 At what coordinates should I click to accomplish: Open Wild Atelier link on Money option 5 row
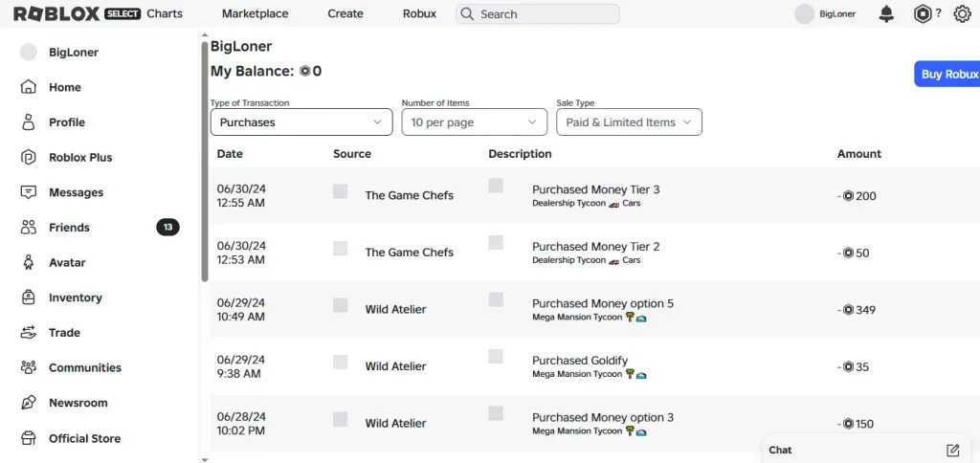pyautogui.click(x=395, y=309)
